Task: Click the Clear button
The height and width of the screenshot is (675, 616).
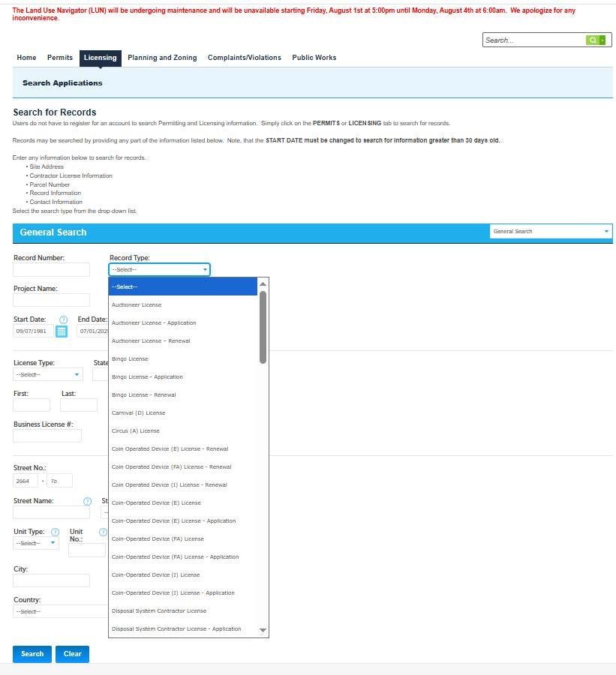Action: click(72, 654)
